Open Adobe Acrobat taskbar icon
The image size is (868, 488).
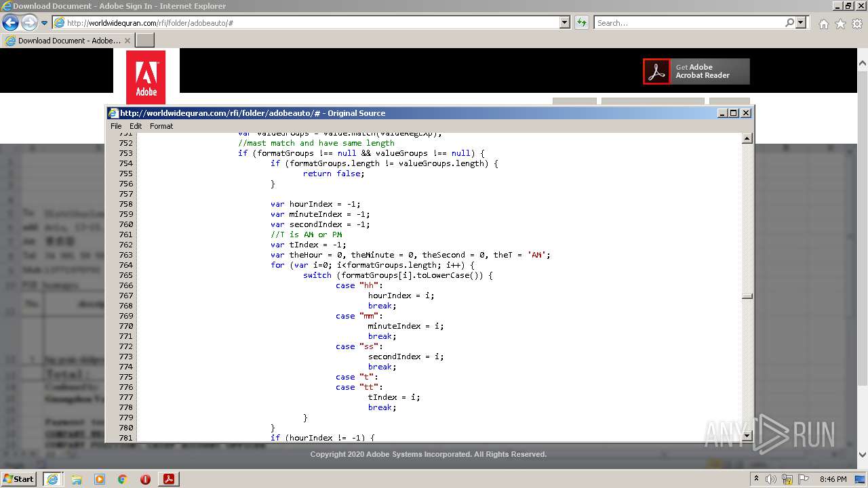[x=168, y=479]
